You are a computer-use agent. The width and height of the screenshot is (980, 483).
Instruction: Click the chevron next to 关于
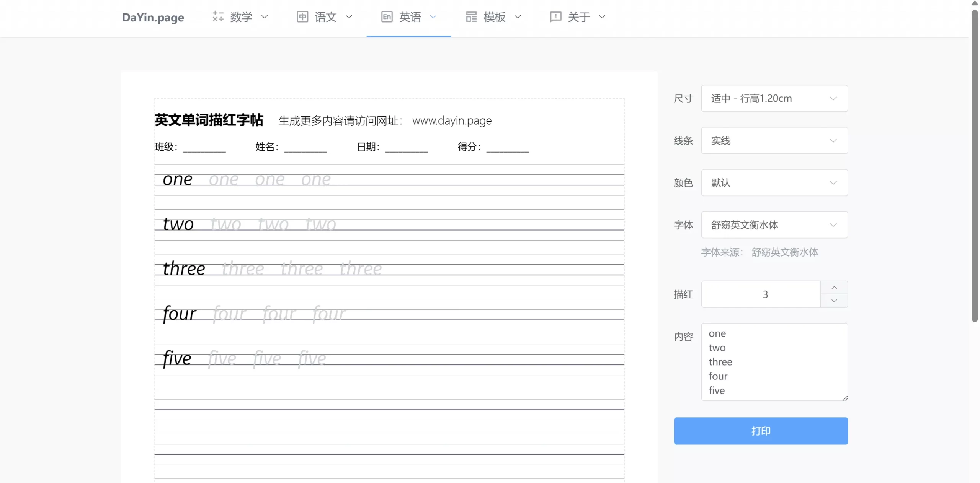pyautogui.click(x=602, y=17)
